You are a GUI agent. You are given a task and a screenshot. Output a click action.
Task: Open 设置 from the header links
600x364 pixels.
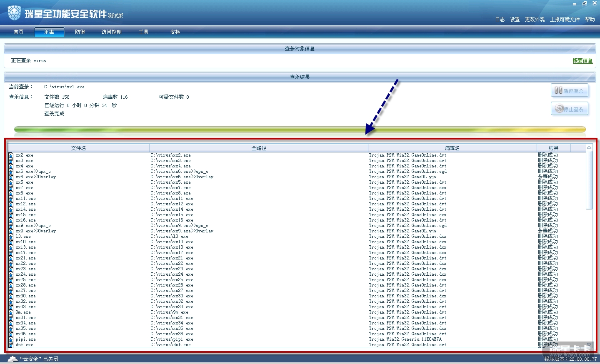(x=515, y=20)
